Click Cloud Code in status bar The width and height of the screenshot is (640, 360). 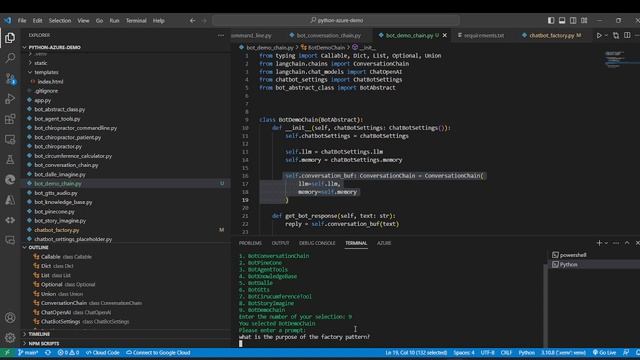[102, 353]
